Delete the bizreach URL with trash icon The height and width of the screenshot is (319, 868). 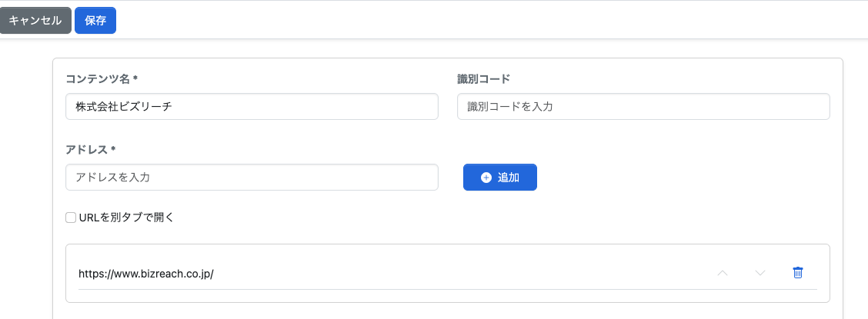[798, 273]
